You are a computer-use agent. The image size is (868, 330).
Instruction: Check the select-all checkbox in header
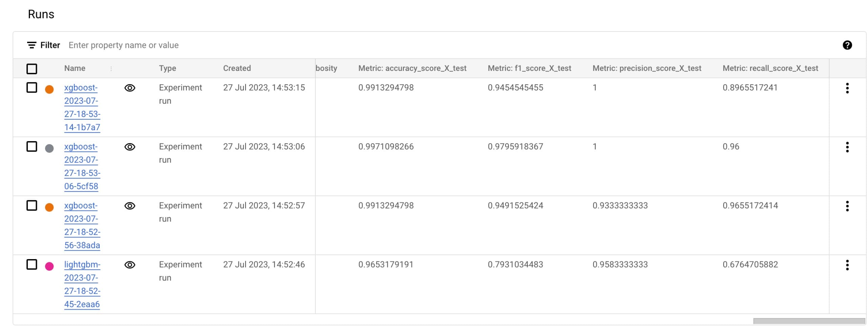click(x=32, y=69)
